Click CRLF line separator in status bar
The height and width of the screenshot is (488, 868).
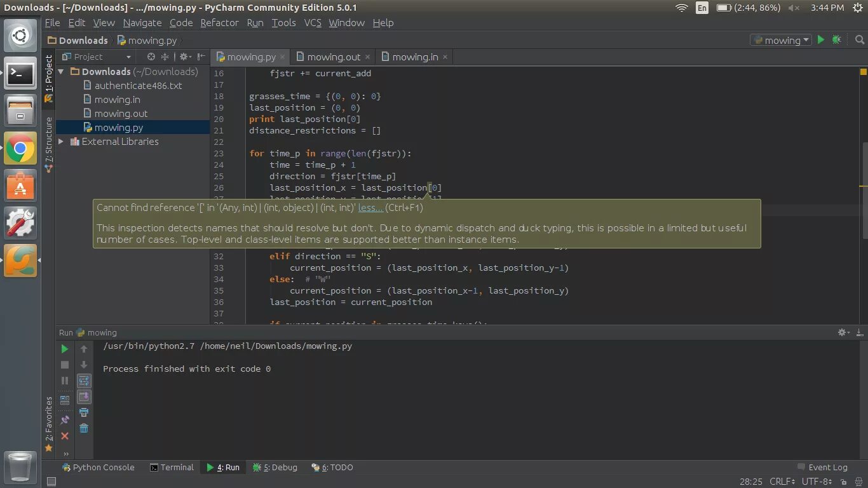782,482
